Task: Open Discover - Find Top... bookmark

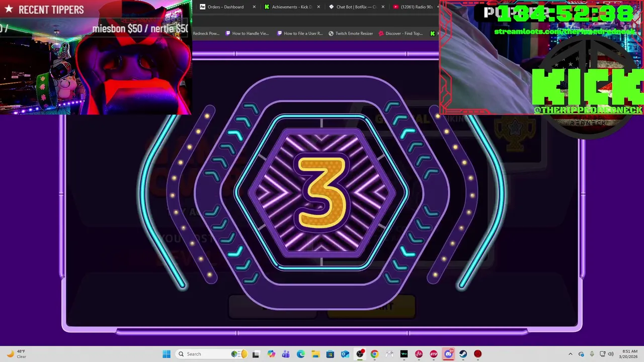Action: [x=400, y=34]
